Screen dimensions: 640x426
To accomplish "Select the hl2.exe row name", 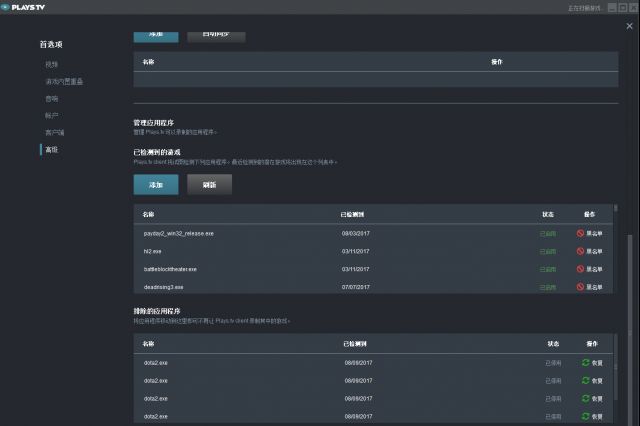I will [152, 251].
